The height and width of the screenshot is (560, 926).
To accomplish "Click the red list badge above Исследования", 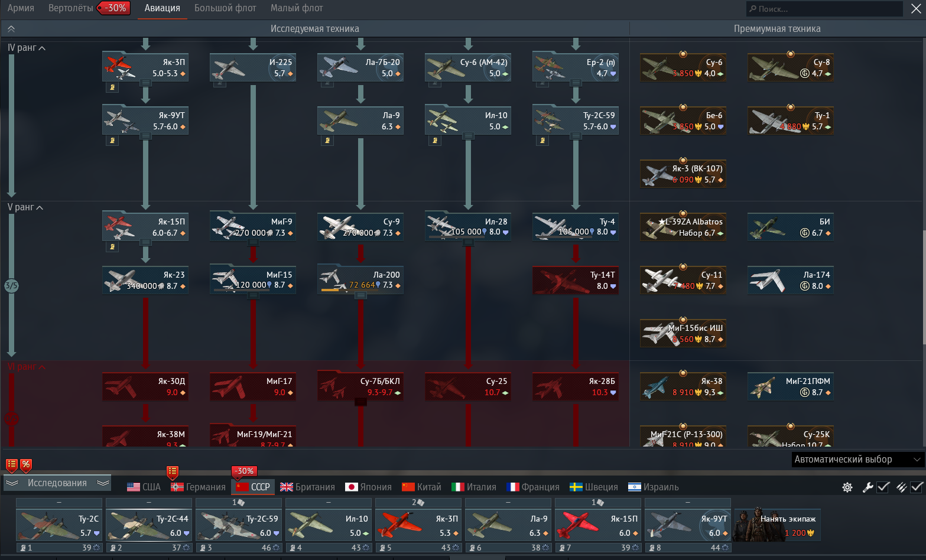I will [11, 465].
